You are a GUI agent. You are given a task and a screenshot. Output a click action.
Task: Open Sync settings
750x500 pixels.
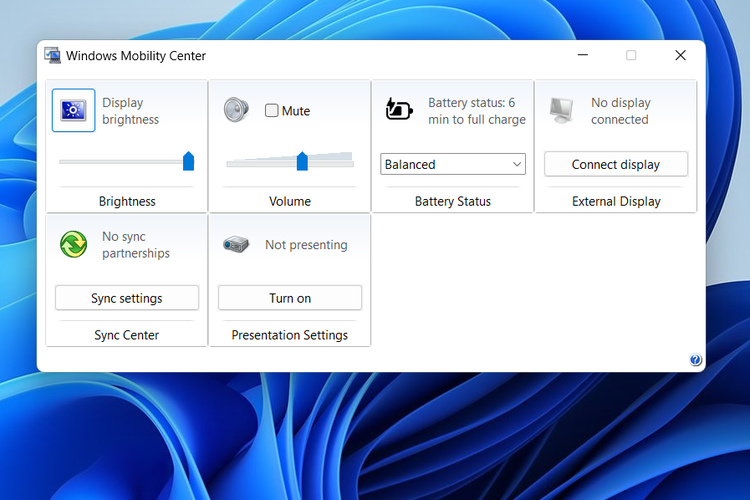(x=127, y=298)
